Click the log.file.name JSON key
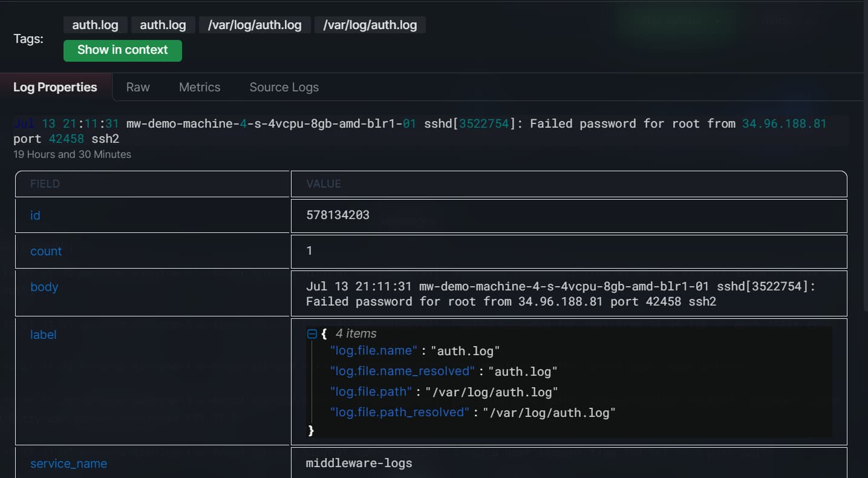Image resolution: width=868 pixels, height=478 pixels. 374,350
